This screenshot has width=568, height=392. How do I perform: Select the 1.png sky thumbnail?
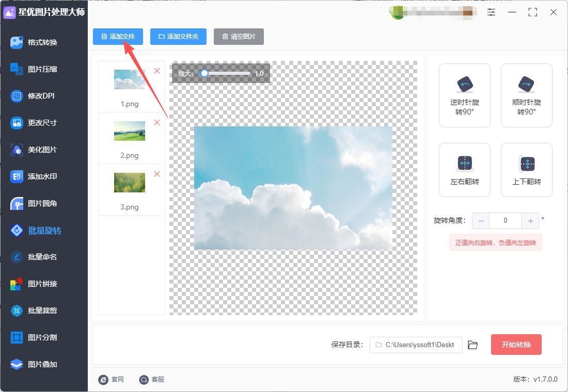129,79
